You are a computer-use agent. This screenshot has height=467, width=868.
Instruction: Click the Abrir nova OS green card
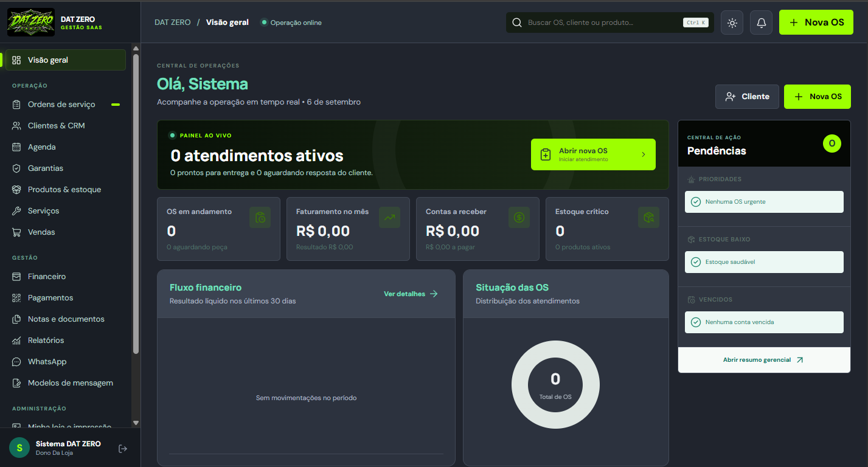pos(593,154)
